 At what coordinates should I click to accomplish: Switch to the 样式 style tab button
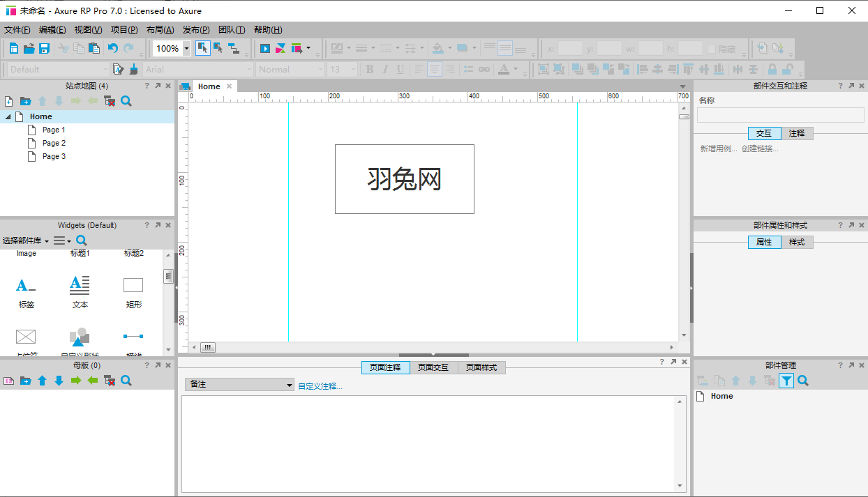pyautogui.click(x=797, y=242)
